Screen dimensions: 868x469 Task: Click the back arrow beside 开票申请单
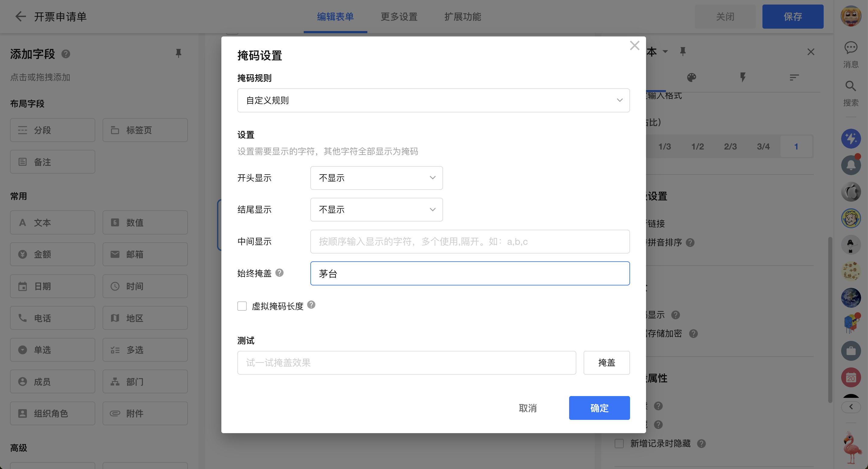coord(21,17)
